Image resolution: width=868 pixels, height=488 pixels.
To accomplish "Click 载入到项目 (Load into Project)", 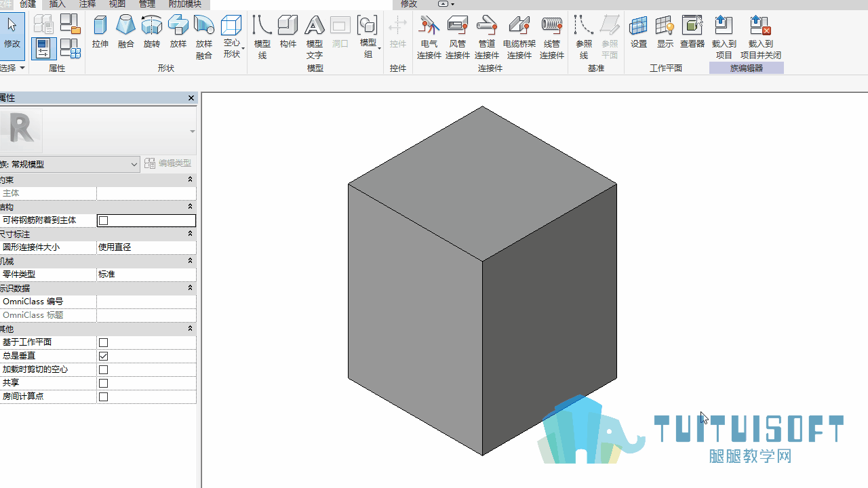I will [724, 37].
